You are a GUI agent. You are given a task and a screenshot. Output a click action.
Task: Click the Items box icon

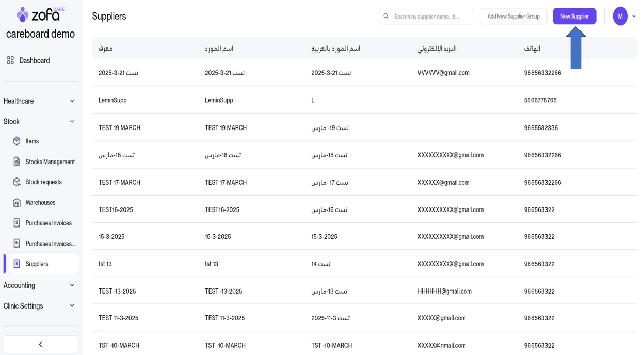(x=17, y=141)
